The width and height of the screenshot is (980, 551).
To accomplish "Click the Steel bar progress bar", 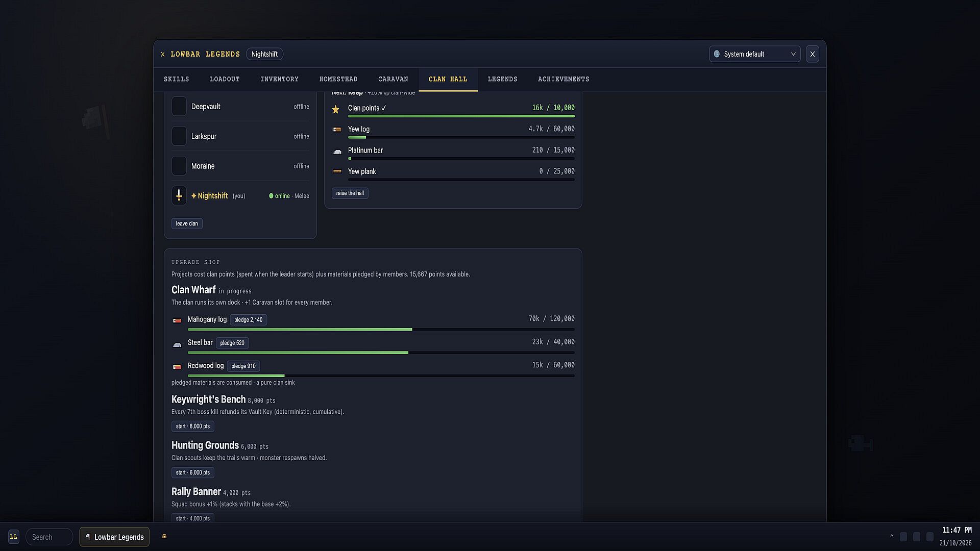I will (x=381, y=353).
